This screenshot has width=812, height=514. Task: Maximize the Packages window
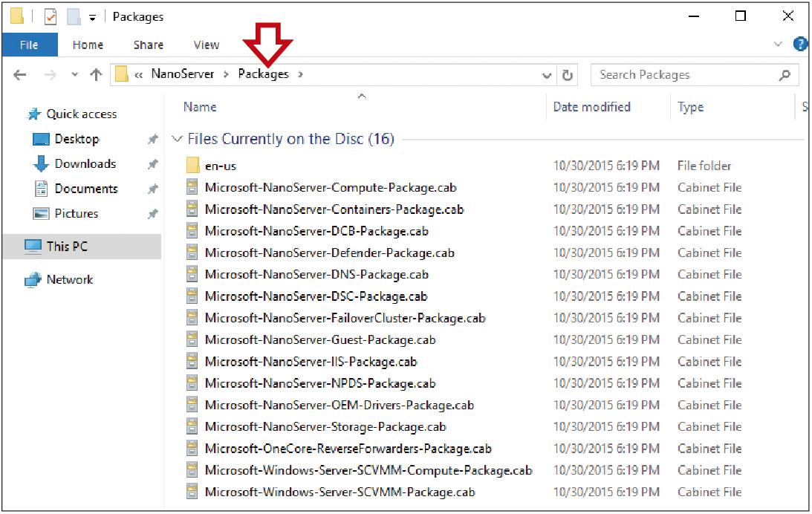pyautogui.click(x=741, y=16)
